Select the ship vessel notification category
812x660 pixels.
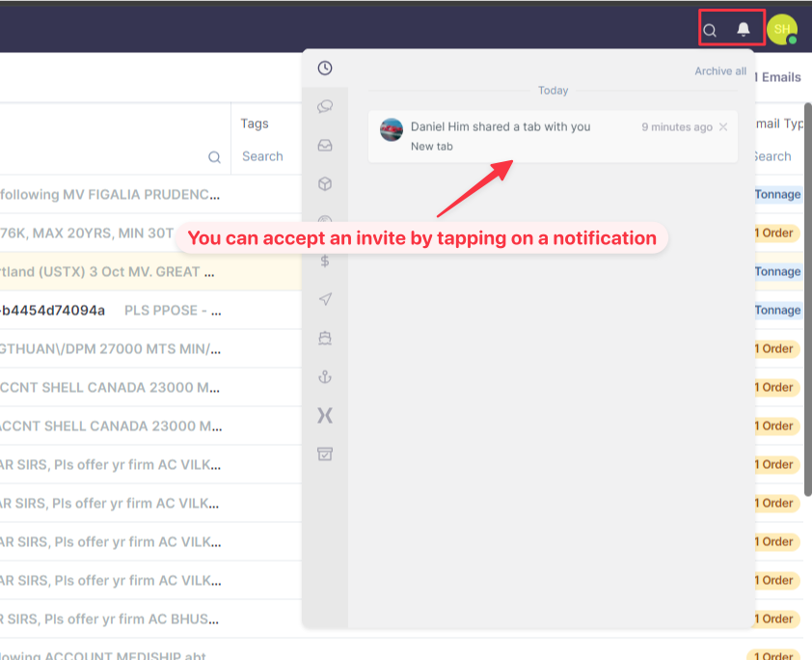click(325, 338)
